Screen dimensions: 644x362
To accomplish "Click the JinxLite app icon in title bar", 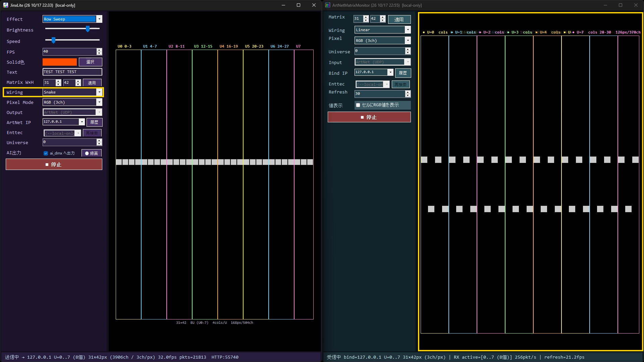I will pyautogui.click(x=5, y=5).
